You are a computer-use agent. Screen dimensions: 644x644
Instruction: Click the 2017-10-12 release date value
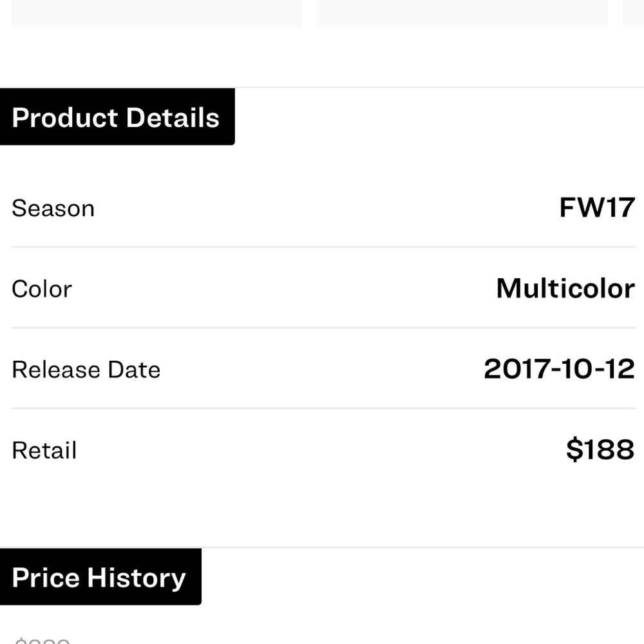pos(560,369)
